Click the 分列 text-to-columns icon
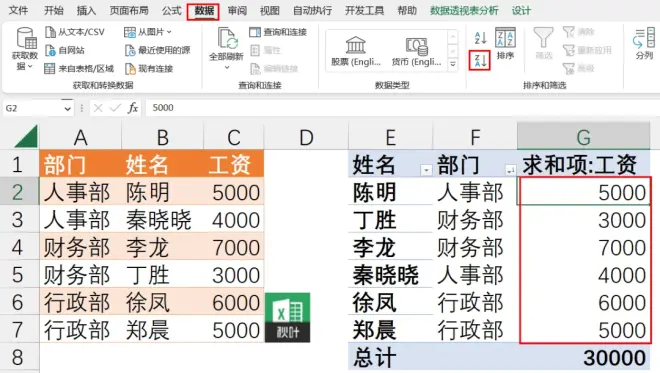660x373 pixels. 644,44
